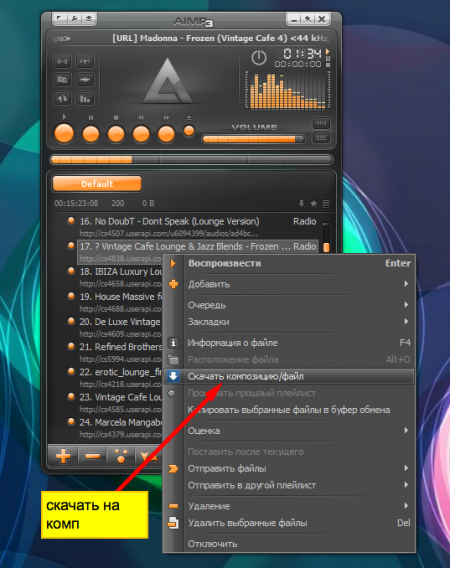Choose Информация о файле
This screenshot has width=450, height=568.
tap(289, 343)
